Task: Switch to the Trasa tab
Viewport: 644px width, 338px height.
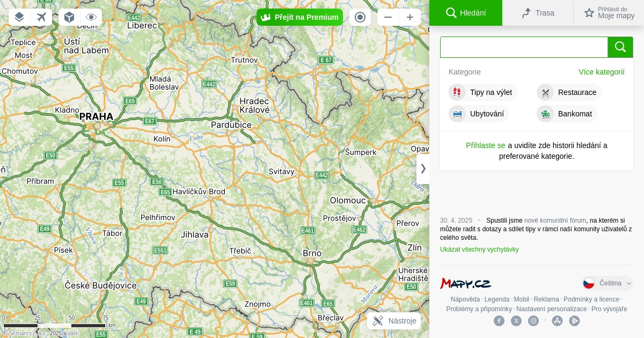Action: (x=538, y=13)
